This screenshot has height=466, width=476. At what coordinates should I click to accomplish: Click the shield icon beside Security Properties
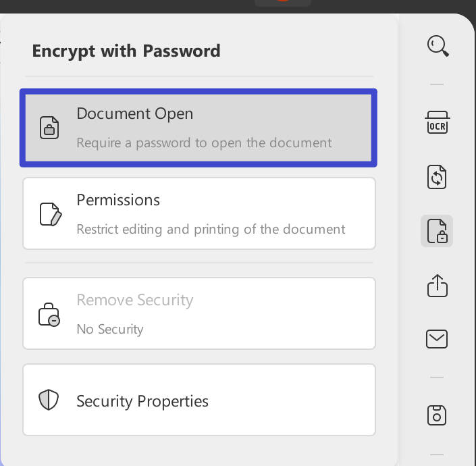pos(49,400)
